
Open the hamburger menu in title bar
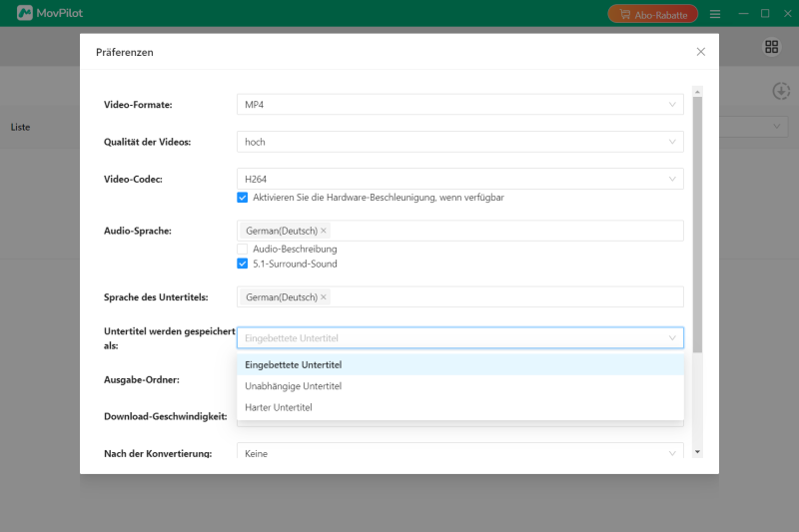[715, 14]
